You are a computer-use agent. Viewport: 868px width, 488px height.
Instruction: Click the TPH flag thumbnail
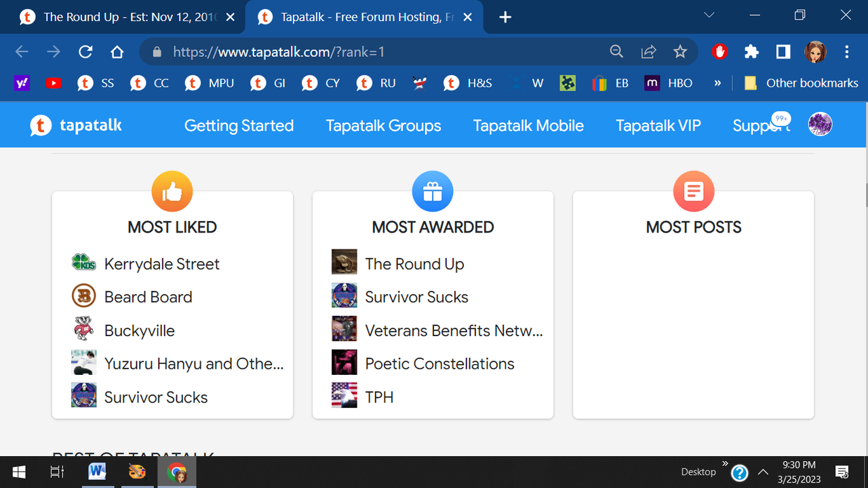pos(344,395)
